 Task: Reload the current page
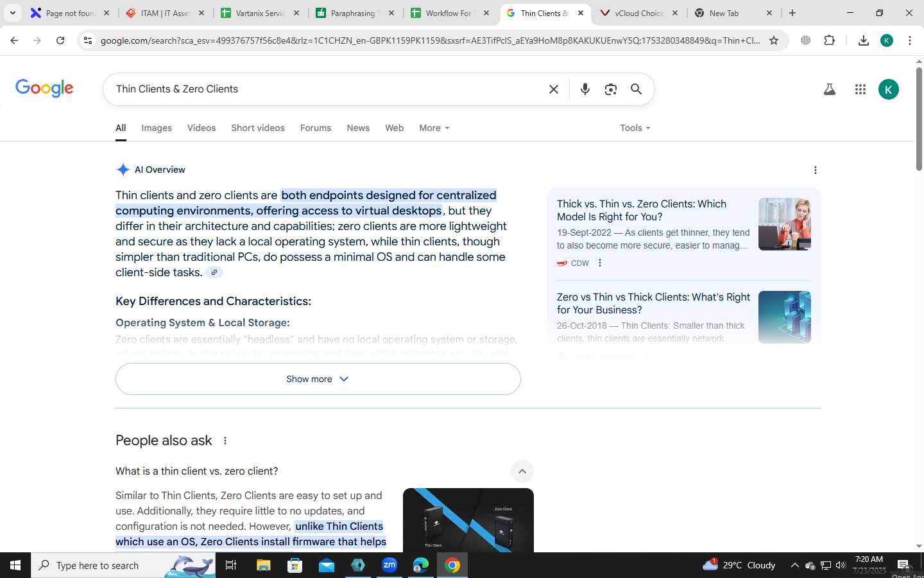coord(60,40)
